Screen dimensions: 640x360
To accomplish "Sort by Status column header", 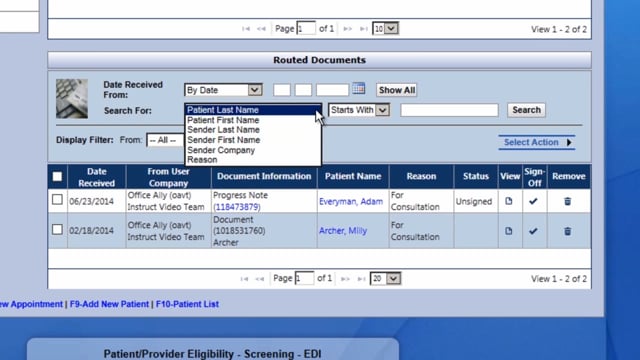I will 476,176.
